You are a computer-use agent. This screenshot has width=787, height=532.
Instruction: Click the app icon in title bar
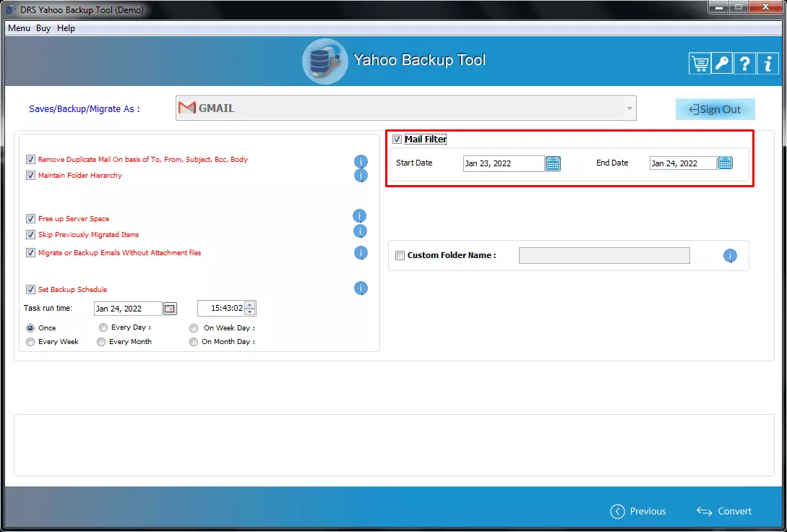click(11, 10)
